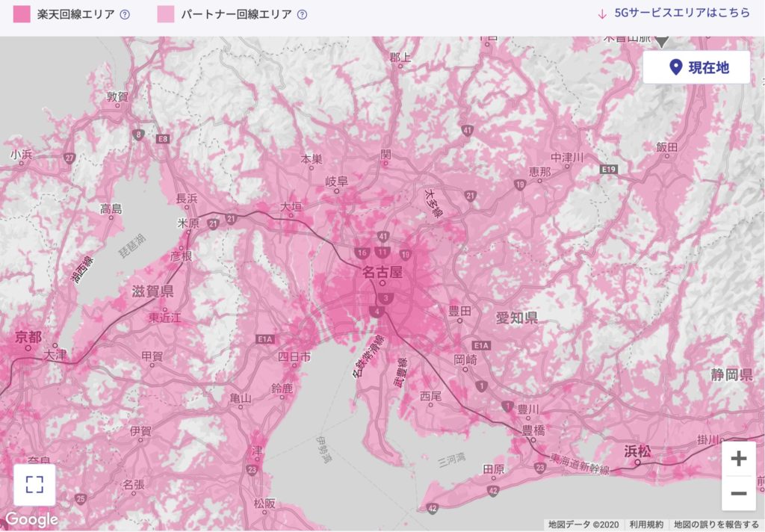Click the 豊田 city label
The width and height of the screenshot is (765, 532).
pyautogui.click(x=459, y=311)
